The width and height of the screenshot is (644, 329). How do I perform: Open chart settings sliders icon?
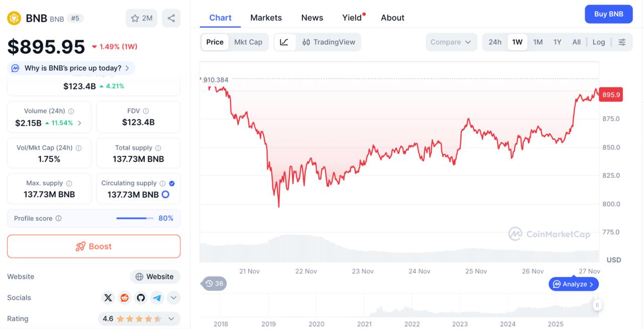(x=622, y=42)
